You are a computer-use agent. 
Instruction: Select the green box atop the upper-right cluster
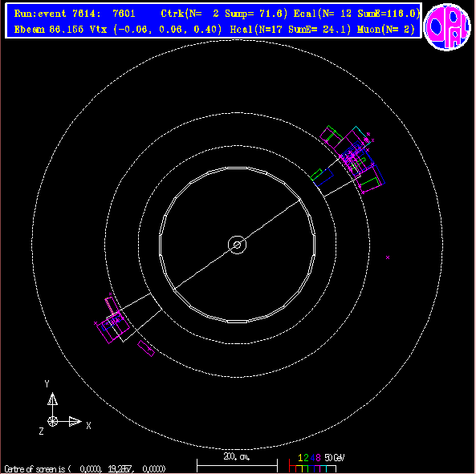[x=331, y=135]
